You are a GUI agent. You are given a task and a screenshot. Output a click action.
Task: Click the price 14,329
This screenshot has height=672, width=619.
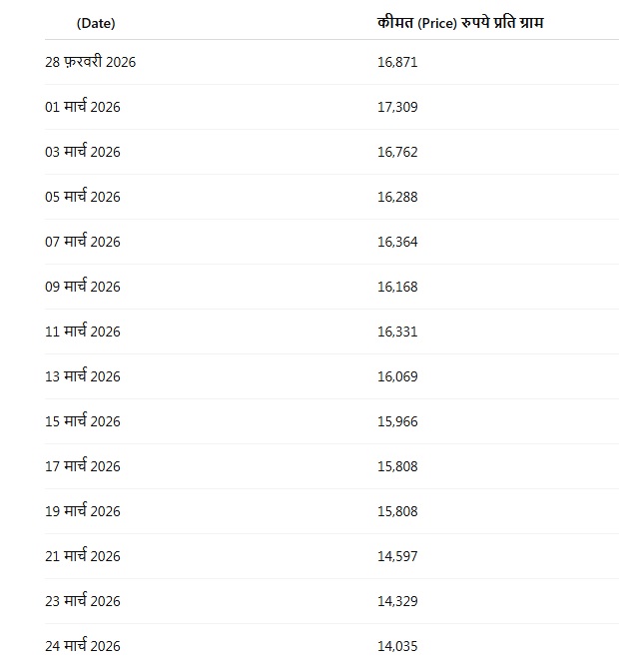tap(397, 601)
